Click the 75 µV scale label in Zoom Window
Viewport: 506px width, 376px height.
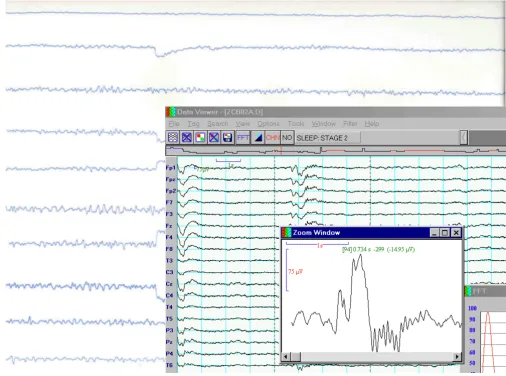pyautogui.click(x=295, y=272)
